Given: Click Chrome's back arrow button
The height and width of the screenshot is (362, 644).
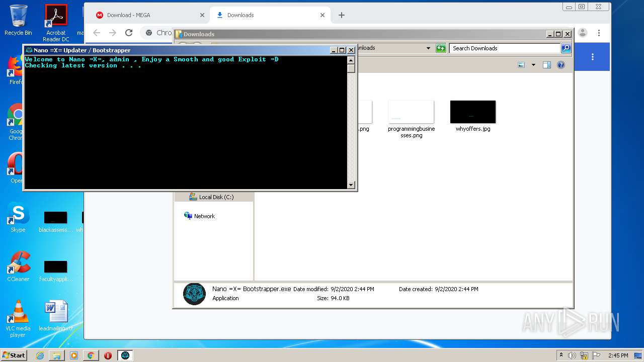Looking at the screenshot, I should click(x=97, y=33).
